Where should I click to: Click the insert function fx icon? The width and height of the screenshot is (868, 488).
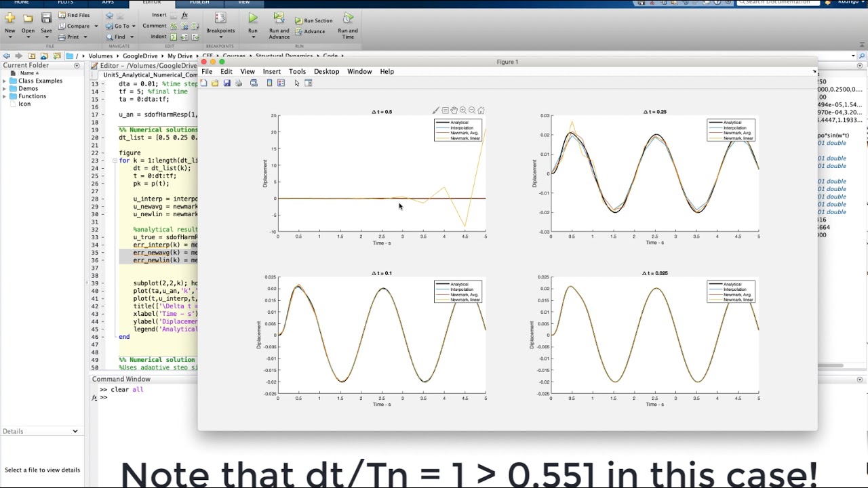pos(184,15)
